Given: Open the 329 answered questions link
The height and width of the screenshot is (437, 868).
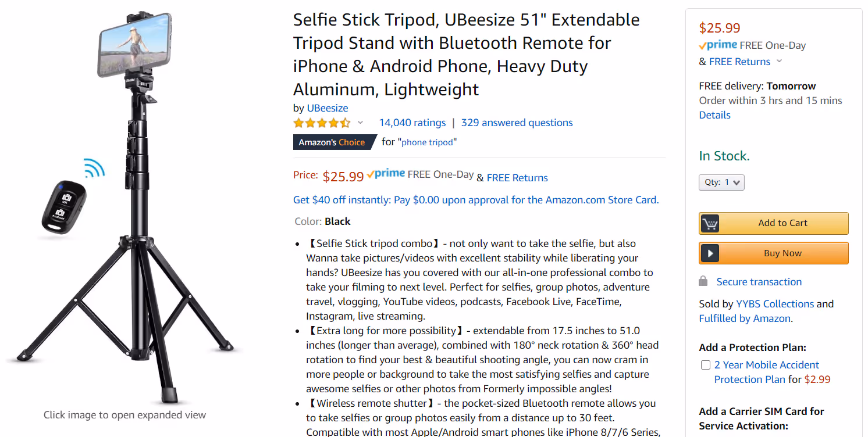Looking at the screenshot, I should point(517,123).
